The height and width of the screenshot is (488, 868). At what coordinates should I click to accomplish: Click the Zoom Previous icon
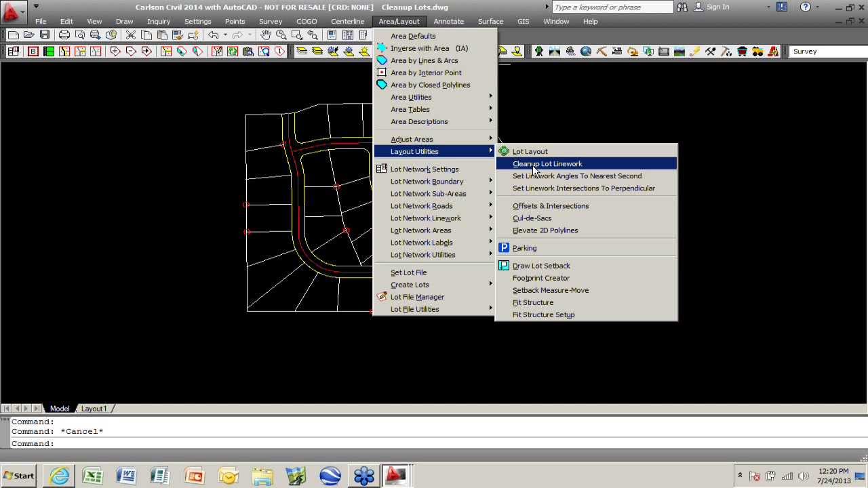click(312, 35)
